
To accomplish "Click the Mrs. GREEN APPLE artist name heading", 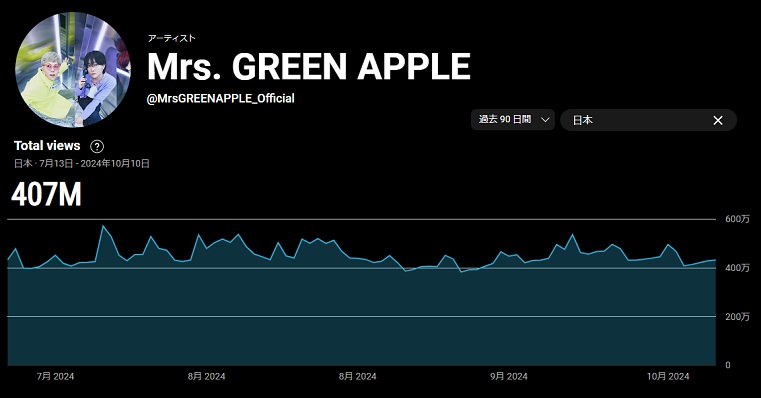I will [x=309, y=66].
